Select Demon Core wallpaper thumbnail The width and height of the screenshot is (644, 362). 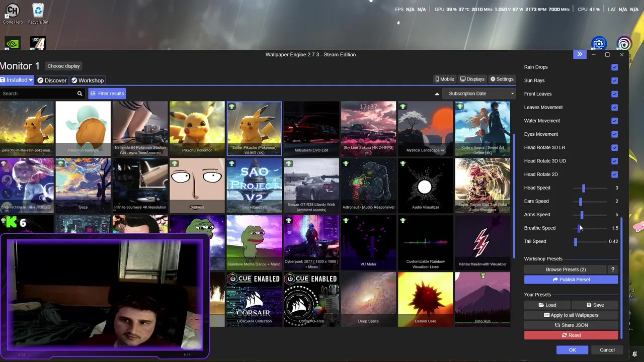tap(425, 299)
